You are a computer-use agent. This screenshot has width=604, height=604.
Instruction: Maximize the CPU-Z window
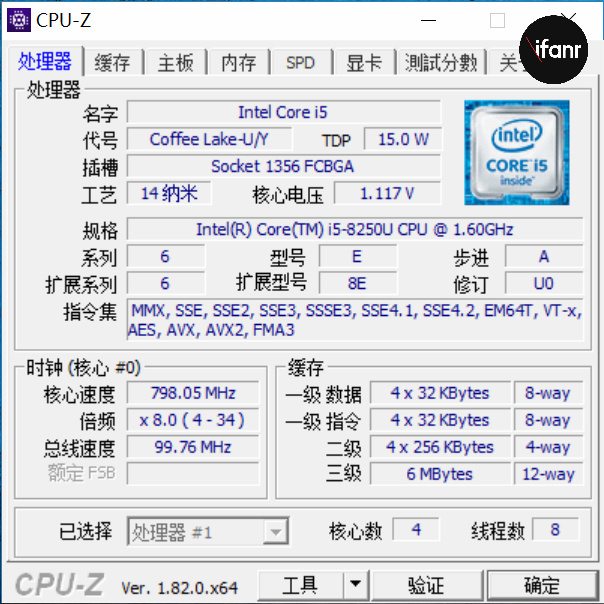pyautogui.click(x=497, y=20)
